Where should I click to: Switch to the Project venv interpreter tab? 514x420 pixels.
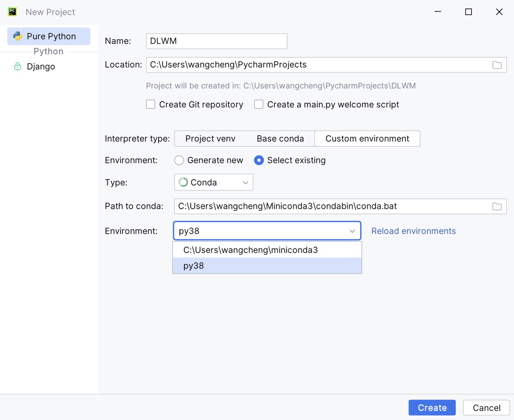(x=210, y=139)
